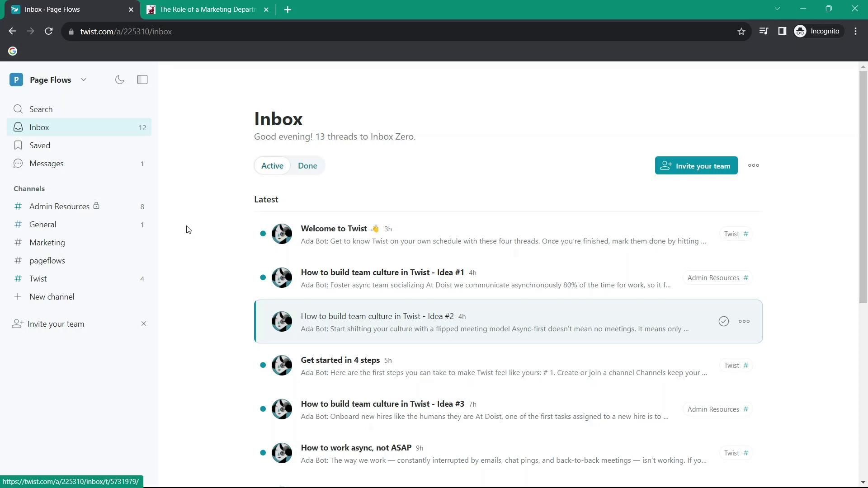
Task: Open Idea #2 thread more options
Action: click(x=744, y=321)
